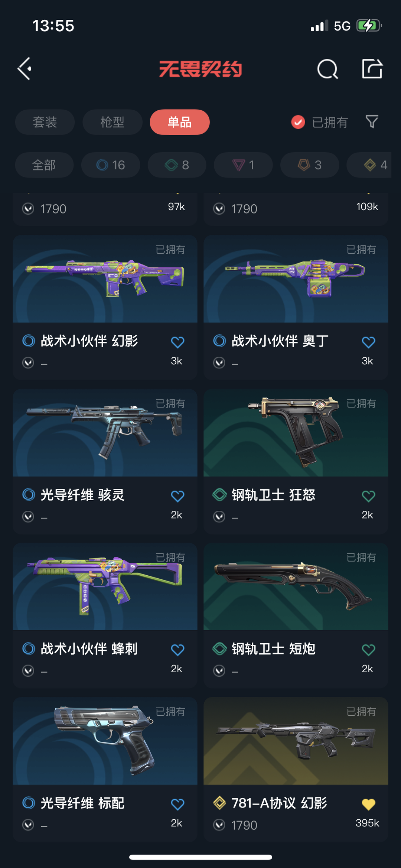
Task: Tap heart icon on 战术小伙伴 奥丁
Action: pyautogui.click(x=368, y=342)
